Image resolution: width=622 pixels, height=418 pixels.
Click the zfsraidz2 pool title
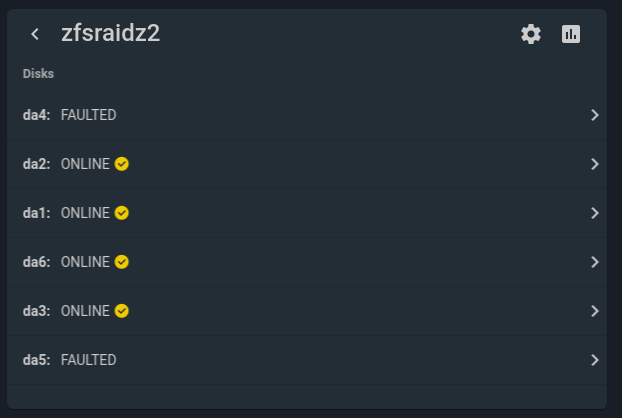point(110,33)
